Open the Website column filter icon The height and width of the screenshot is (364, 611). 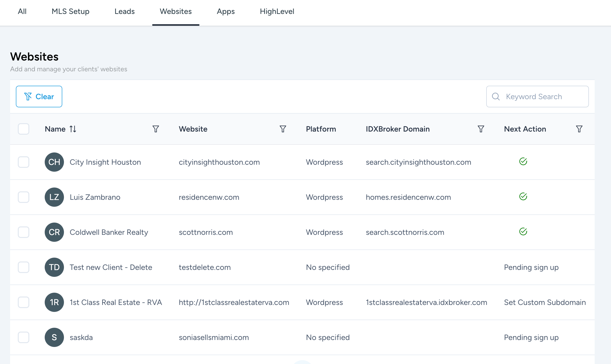pyautogui.click(x=283, y=129)
